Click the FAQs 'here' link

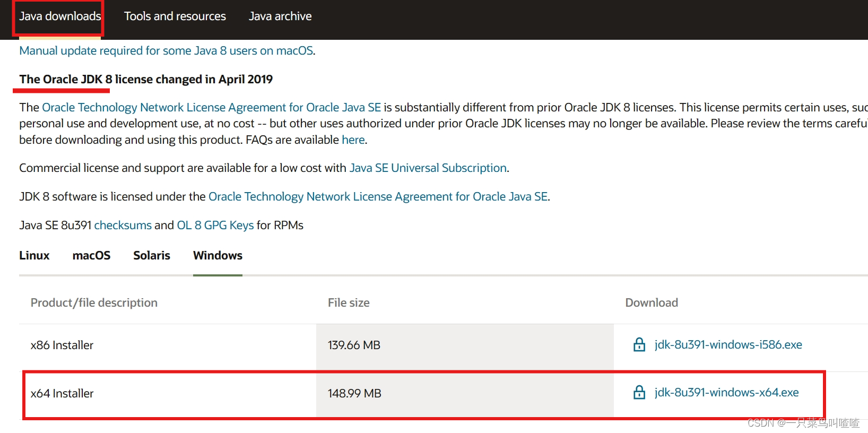point(353,140)
